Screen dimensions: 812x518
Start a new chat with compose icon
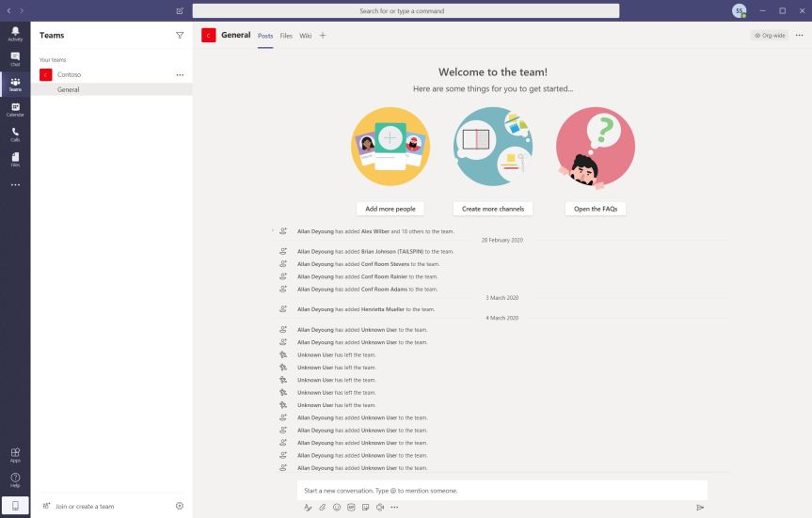[180, 11]
